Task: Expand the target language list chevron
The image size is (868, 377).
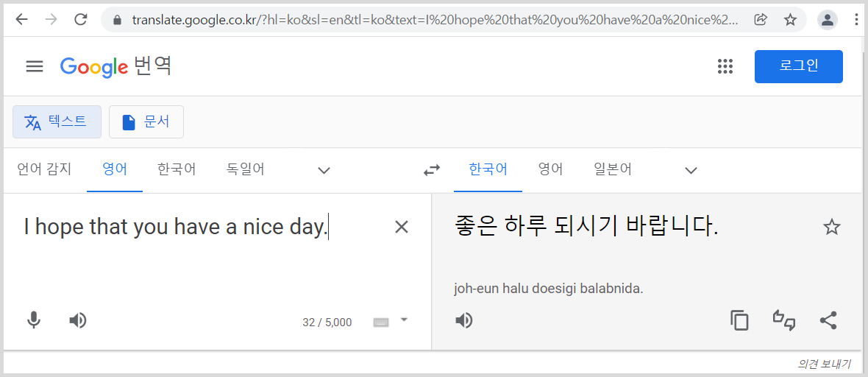Action: click(x=691, y=170)
